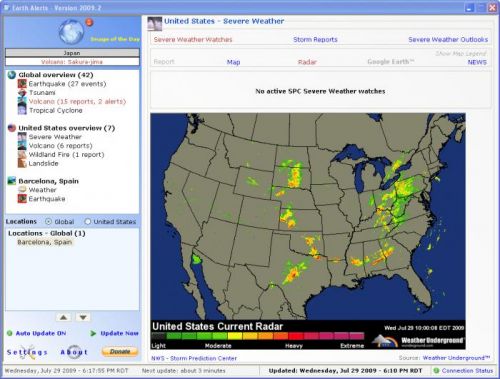Screen dimensions: 500x379
Task: Click the Japan alert header bar
Action: tap(72, 53)
